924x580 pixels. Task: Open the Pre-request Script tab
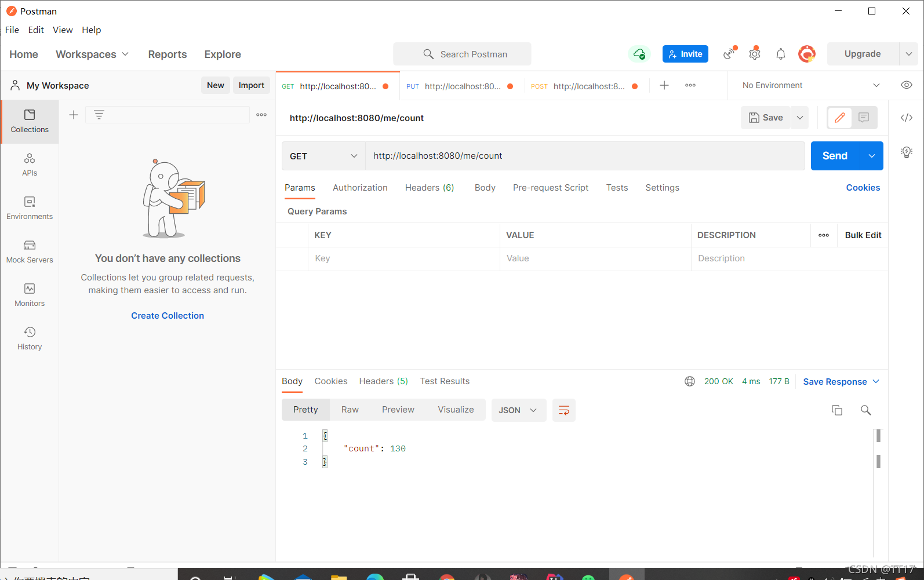pyautogui.click(x=551, y=188)
